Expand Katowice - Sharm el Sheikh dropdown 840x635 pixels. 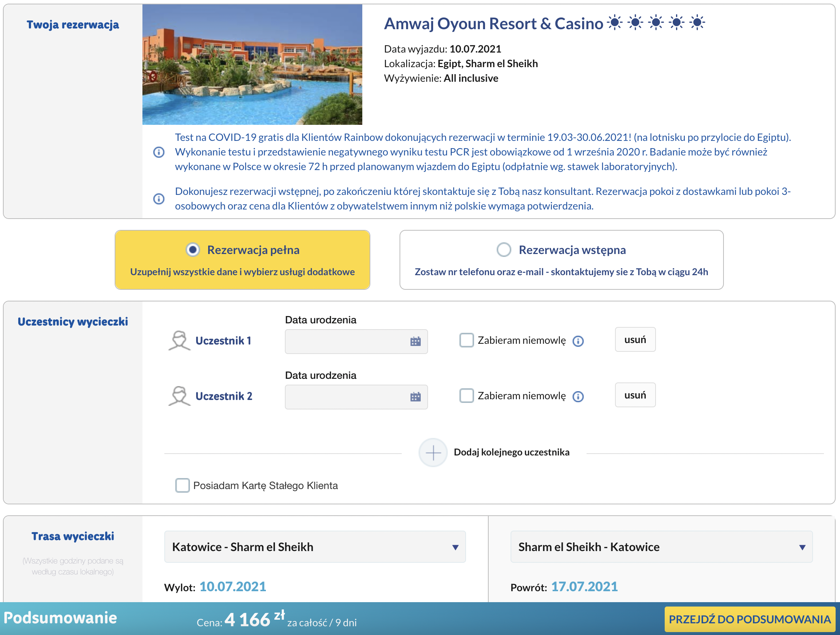tap(315, 547)
